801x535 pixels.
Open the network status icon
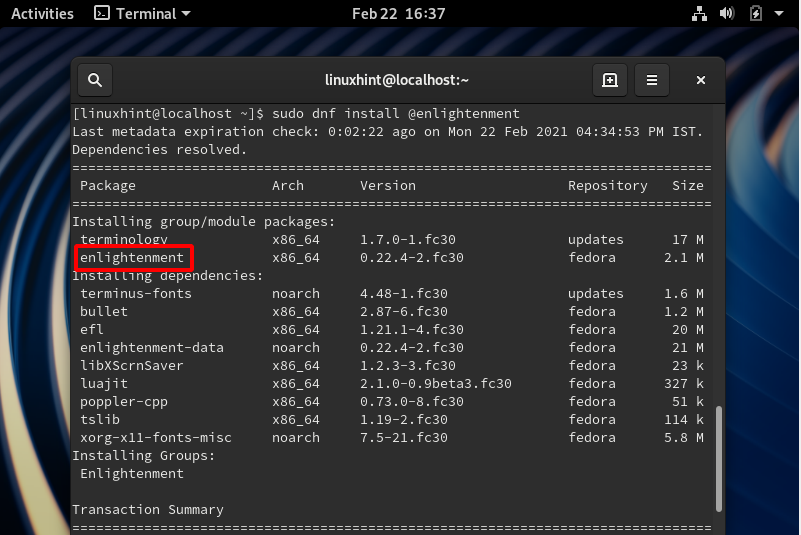[x=699, y=13]
